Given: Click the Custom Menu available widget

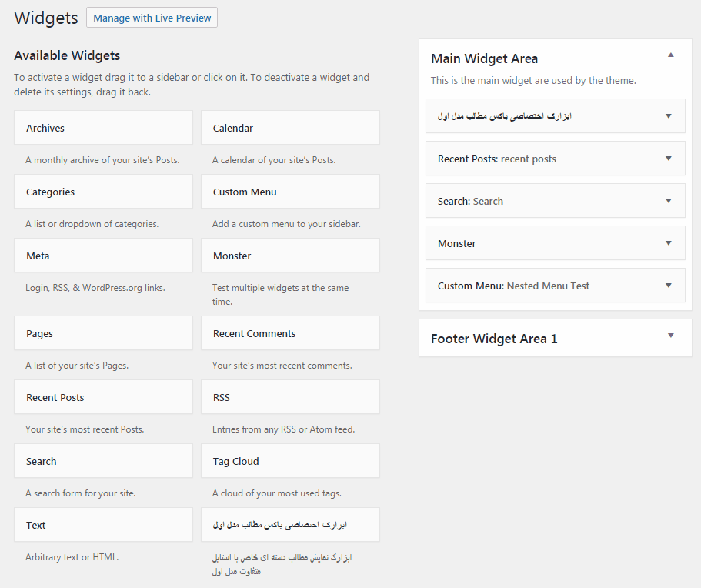Looking at the screenshot, I should [x=290, y=192].
